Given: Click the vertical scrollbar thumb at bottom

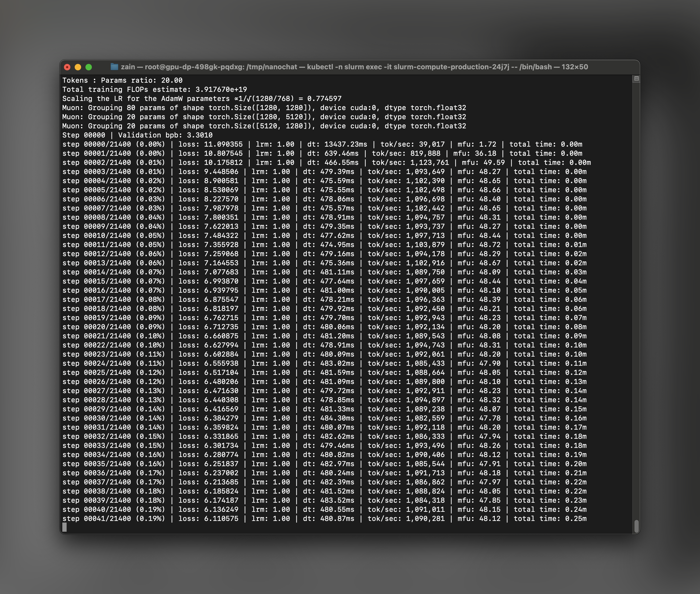Looking at the screenshot, I should point(636,526).
